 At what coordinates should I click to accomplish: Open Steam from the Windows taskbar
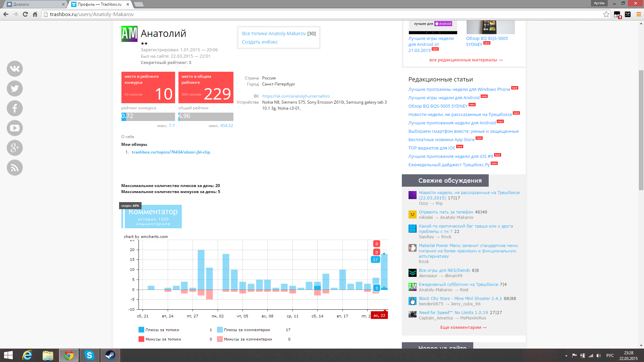click(x=110, y=355)
